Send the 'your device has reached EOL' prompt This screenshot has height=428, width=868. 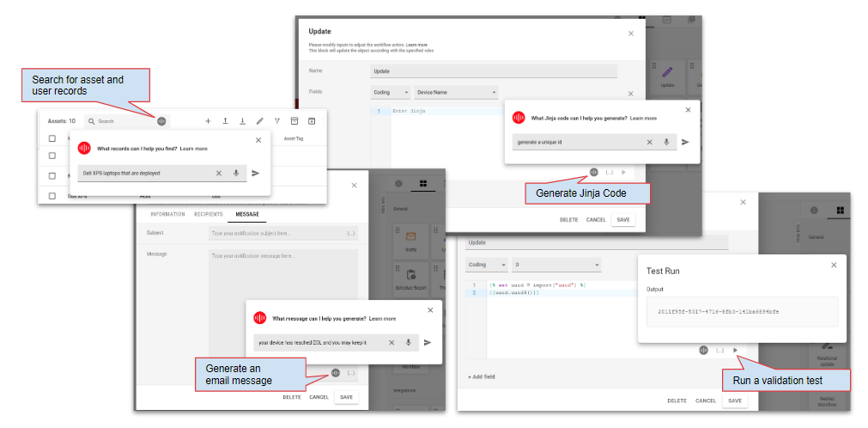click(428, 342)
